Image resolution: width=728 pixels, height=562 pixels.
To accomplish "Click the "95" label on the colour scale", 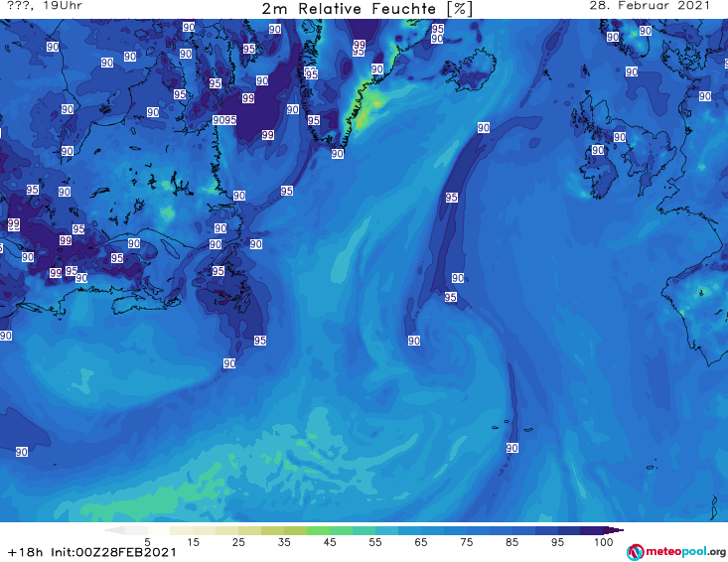I will coord(557,542).
